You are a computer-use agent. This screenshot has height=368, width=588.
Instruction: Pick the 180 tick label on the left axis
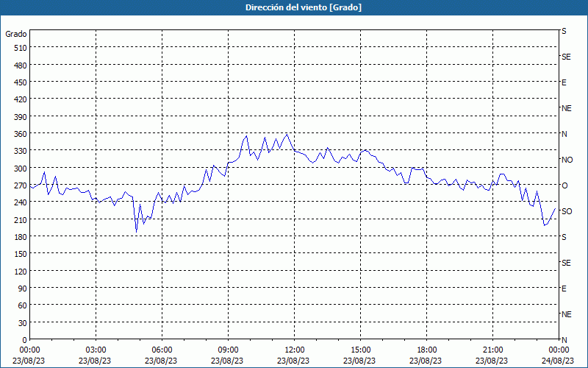pyautogui.click(x=21, y=237)
